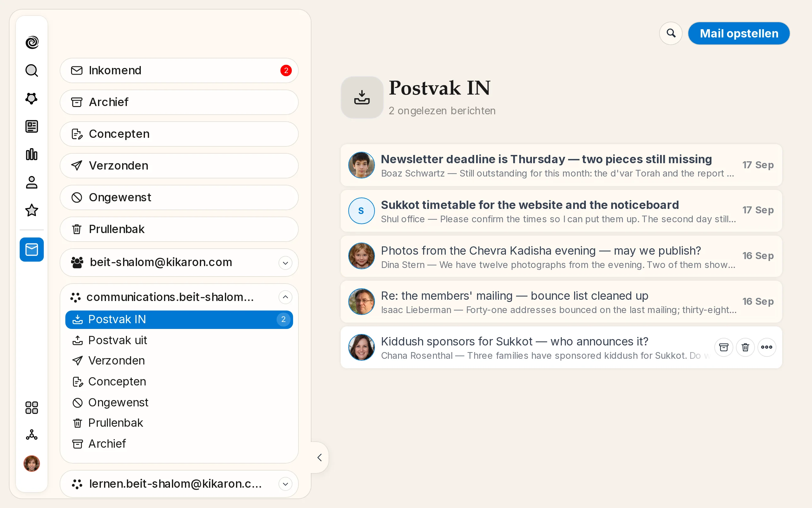Expand the lernen.beit-shalom@kikaron account
812x508 pixels.
(x=285, y=484)
